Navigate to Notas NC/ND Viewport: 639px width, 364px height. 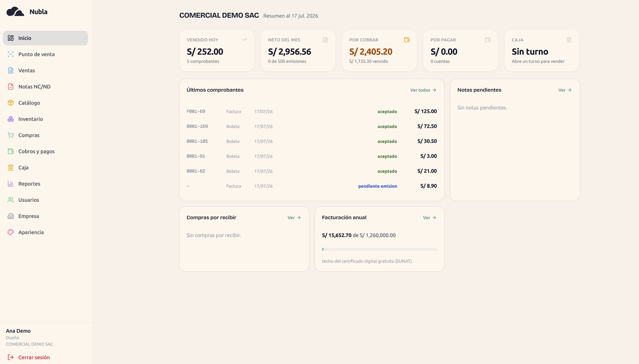(45, 87)
